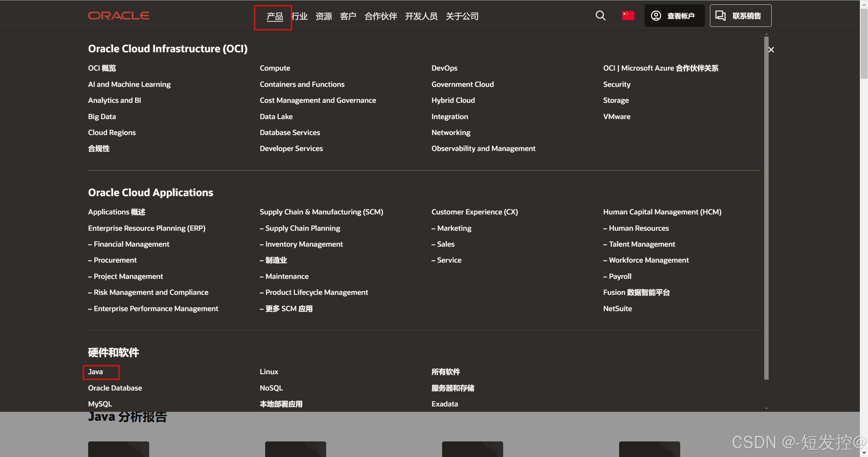Open Containers and Functions
This screenshot has width=868, height=457.
(302, 84)
